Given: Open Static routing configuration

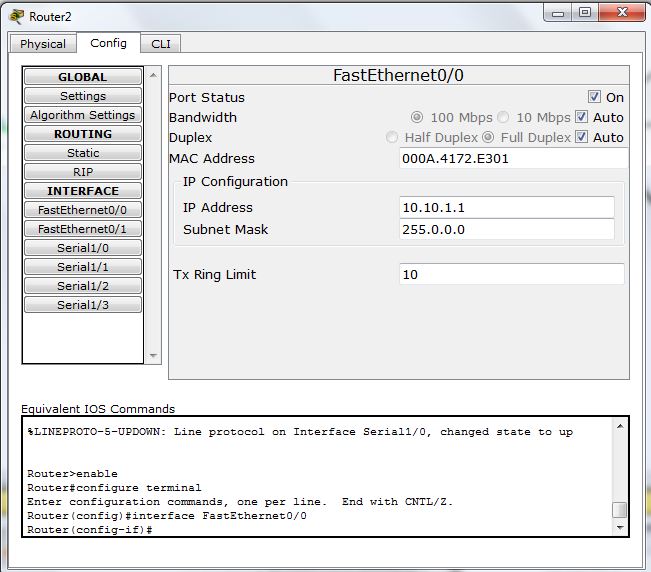Looking at the screenshot, I should point(83,153).
